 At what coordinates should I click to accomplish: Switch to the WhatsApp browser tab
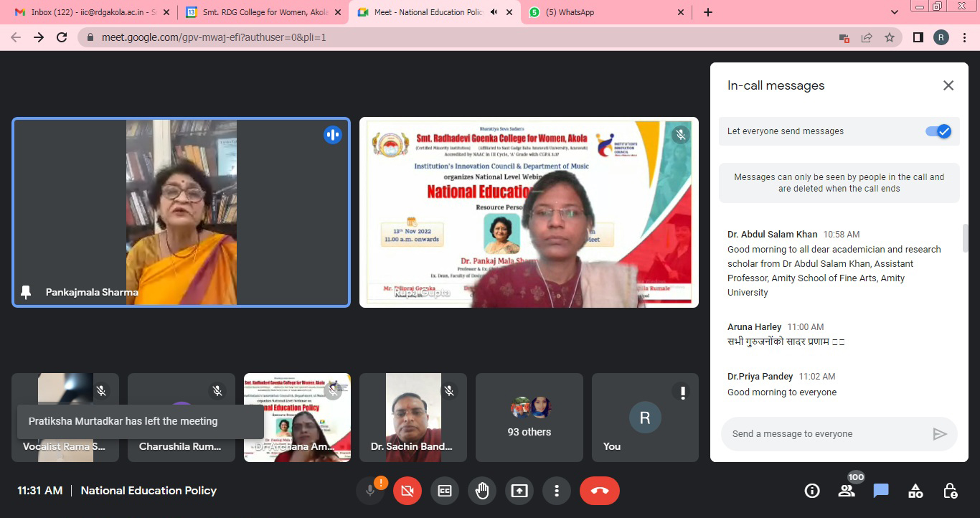(603, 12)
